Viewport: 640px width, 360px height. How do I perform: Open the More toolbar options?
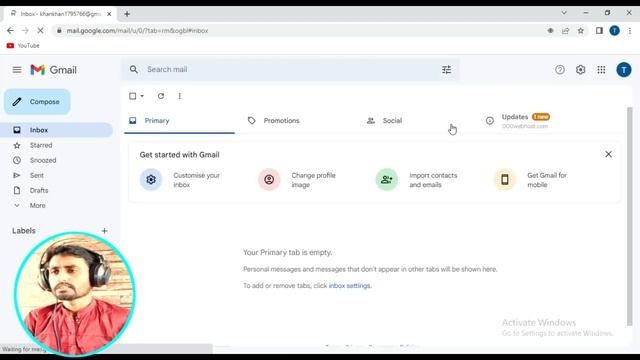coord(180,96)
